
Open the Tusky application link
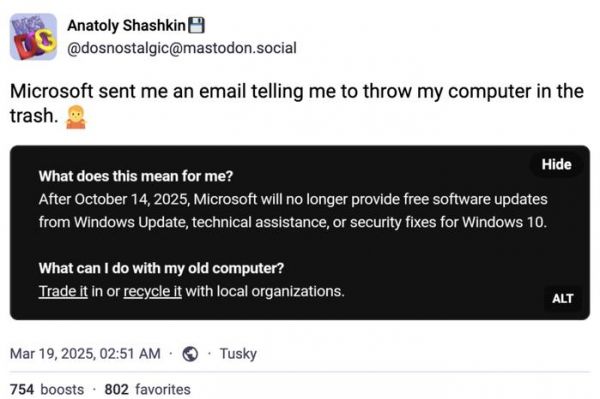[238, 353]
